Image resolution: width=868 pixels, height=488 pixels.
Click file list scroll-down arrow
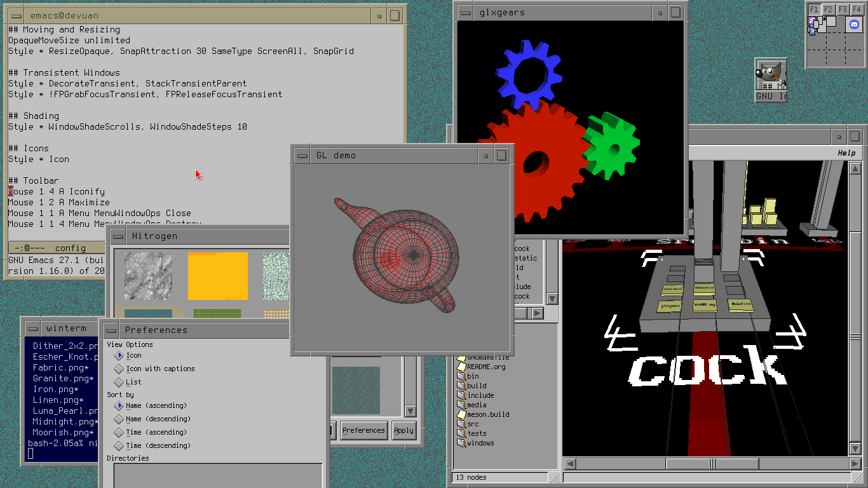pos(552,299)
